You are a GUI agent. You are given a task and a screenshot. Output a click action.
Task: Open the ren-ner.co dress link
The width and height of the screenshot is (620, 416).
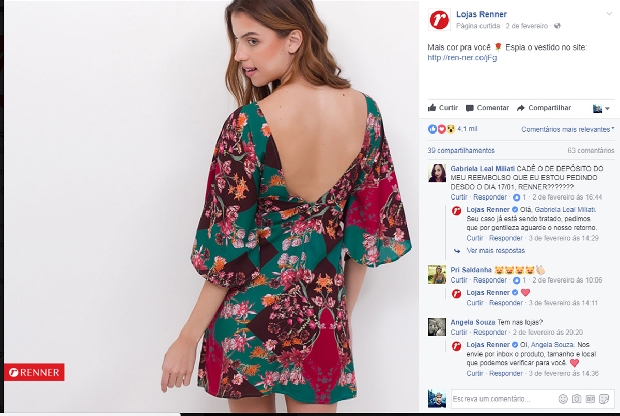coord(462,58)
